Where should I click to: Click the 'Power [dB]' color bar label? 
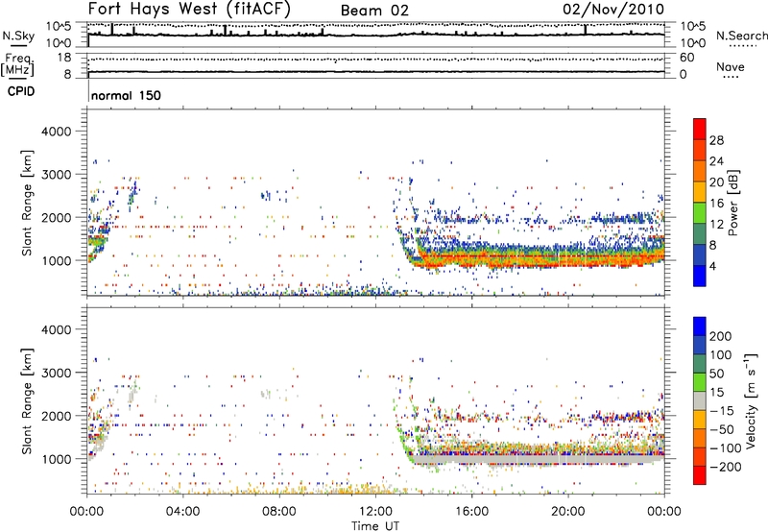pyautogui.click(x=733, y=203)
